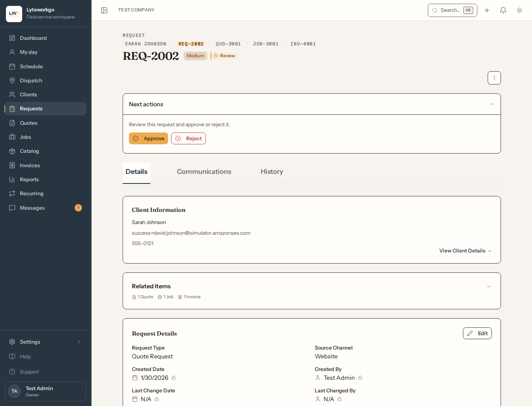Click the Support question mark icon
The width and height of the screenshot is (532, 406).
point(12,372)
